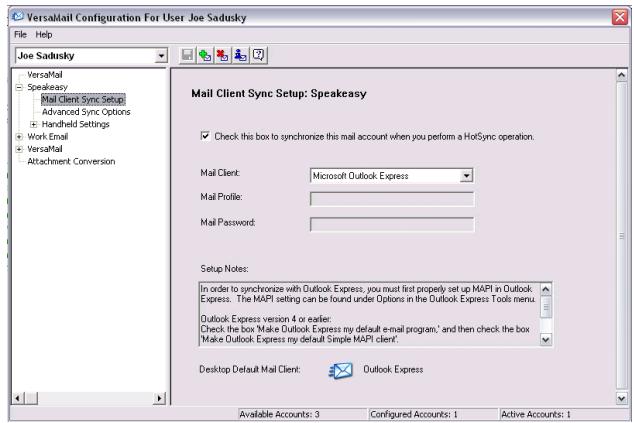Open the File menu

click(20, 34)
